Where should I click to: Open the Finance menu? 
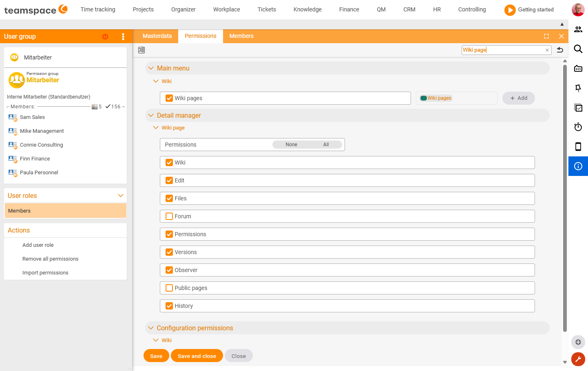coord(349,9)
